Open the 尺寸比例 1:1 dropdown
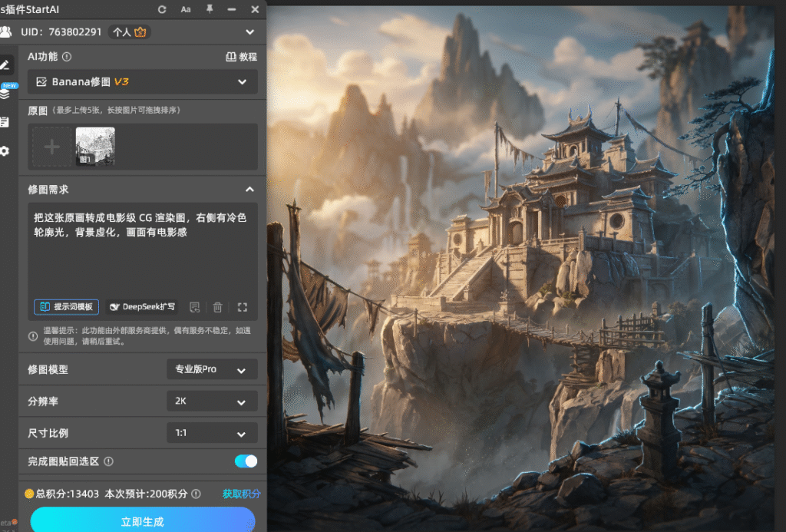Image resolution: width=786 pixels, height=532 pixels. coord(212,433)
